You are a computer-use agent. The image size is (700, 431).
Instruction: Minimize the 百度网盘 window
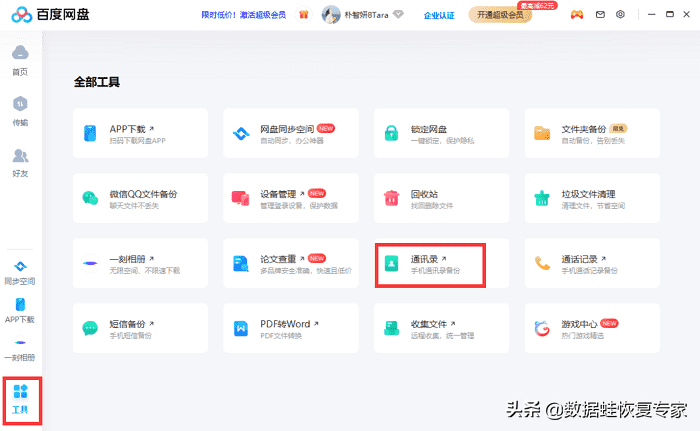tap(651, 15)
